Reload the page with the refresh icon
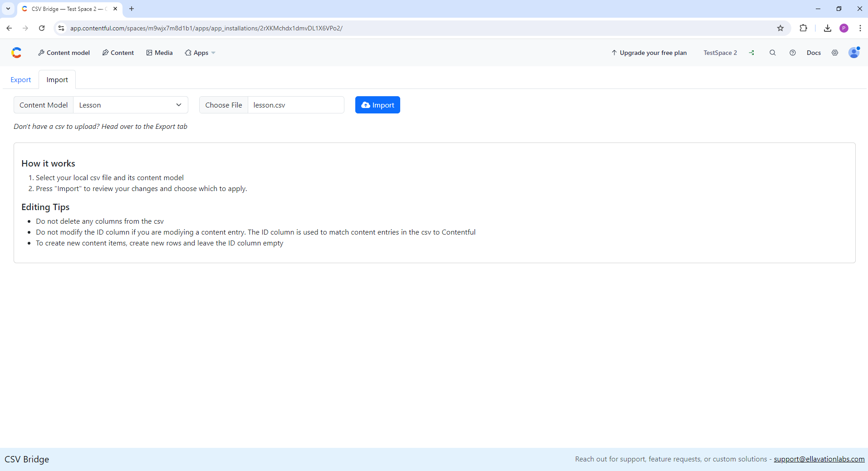 pyautogui.click(x=42, y=28)
